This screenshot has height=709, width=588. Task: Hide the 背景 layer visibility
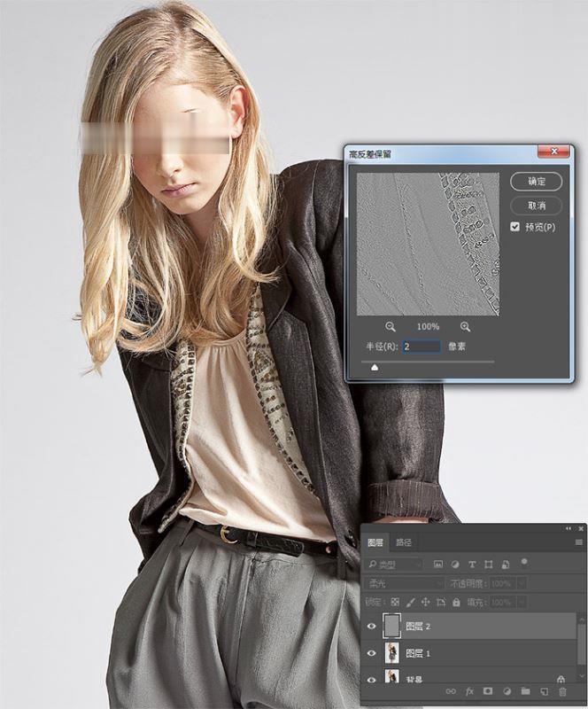coord(372,680)
